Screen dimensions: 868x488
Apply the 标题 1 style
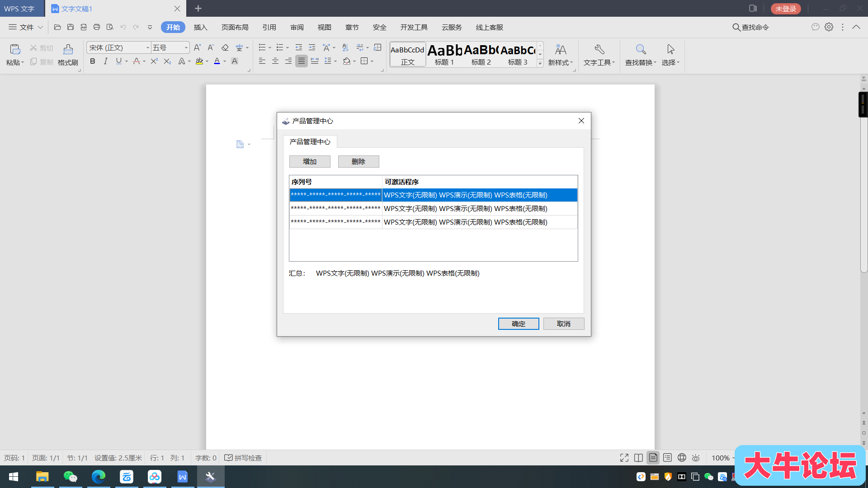(444, 55)
